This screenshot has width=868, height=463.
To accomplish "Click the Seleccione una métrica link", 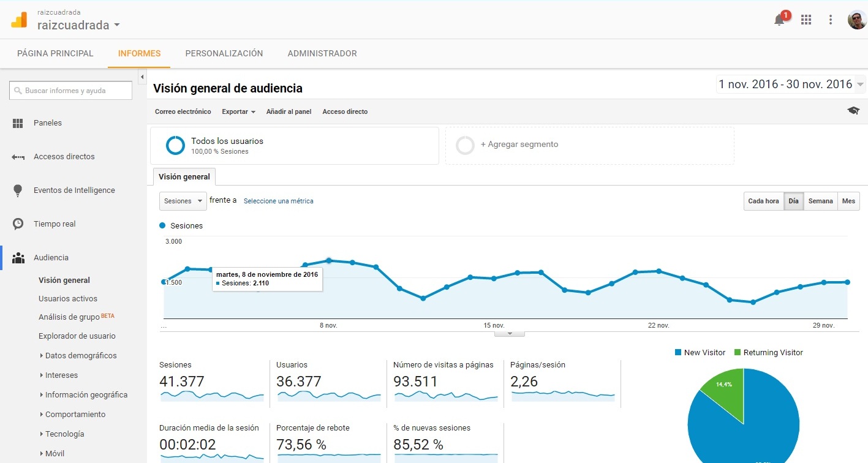I will pos(278,201).
